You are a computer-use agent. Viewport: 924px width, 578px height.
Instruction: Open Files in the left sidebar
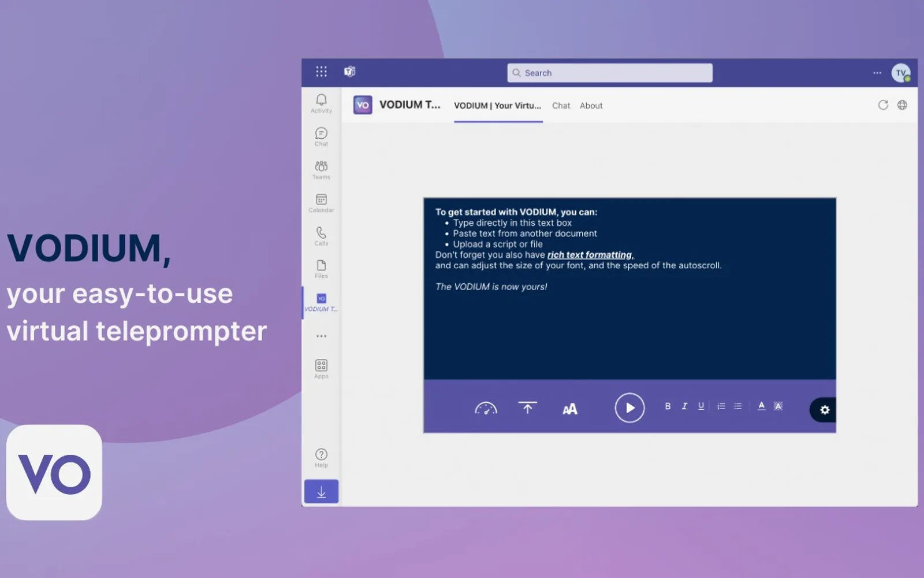[x=321, y=269]
